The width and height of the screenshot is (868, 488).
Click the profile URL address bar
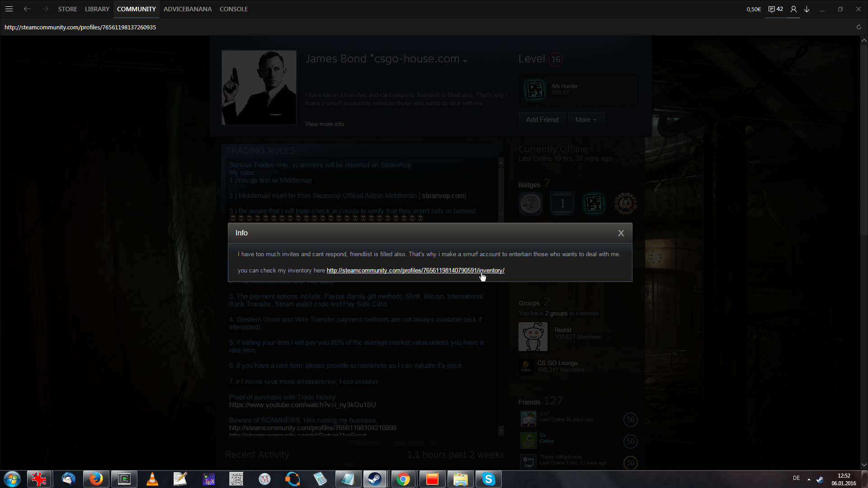point(80,27)
